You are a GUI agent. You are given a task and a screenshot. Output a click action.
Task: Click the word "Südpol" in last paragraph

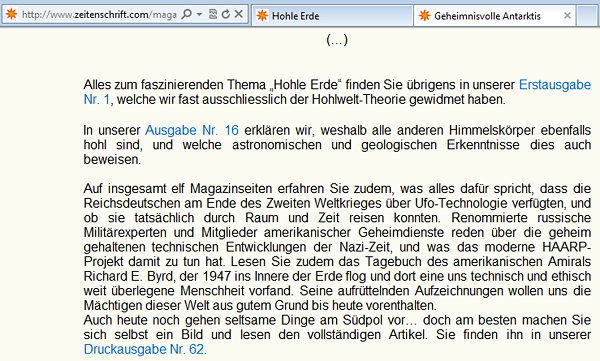pyautogui.click(x=362, y=320)
